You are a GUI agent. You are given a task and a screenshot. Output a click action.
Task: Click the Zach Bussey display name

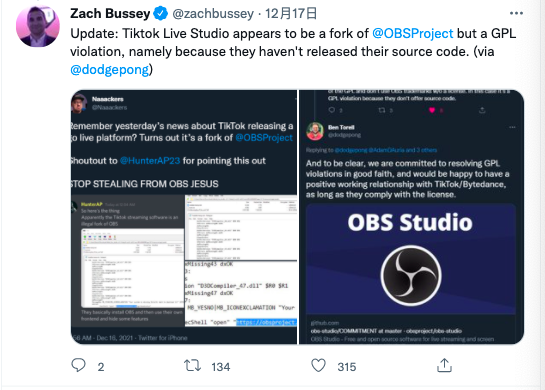tap(110, 14)
